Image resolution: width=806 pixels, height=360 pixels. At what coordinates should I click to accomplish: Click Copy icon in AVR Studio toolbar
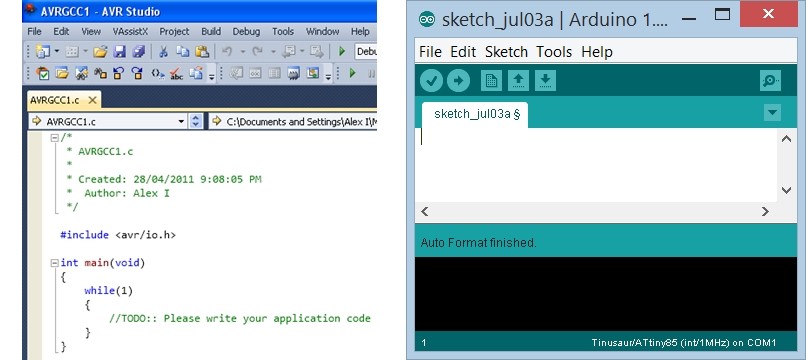point(182,51)
